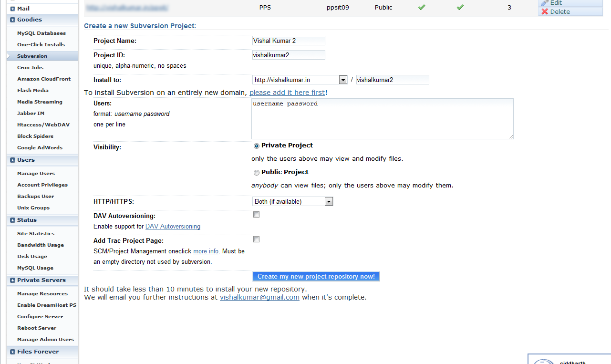
Task: Follow 'please add it here first' link
Action: [x=287, y=93]
